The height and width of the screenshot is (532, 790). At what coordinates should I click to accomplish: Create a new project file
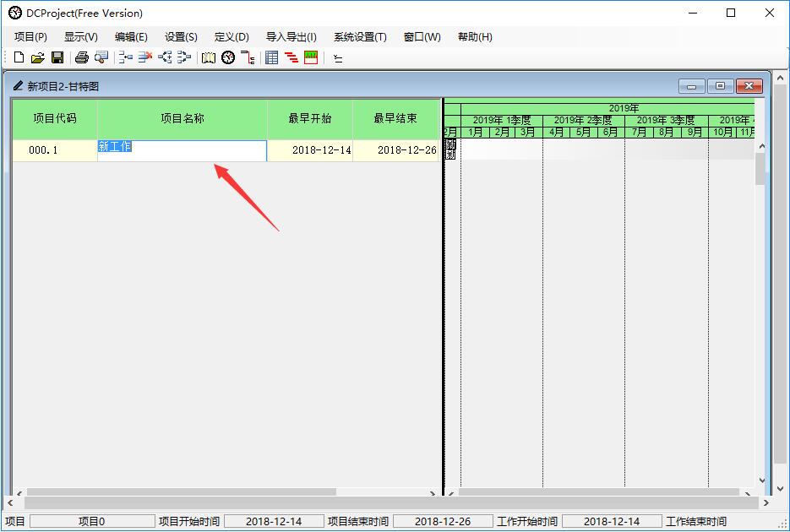pos(19,57)
